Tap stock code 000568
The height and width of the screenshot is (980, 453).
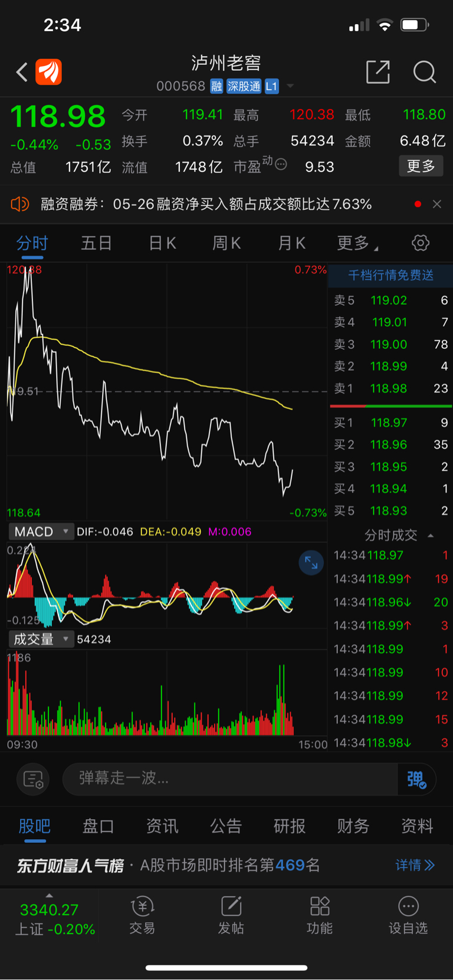point(181,87)
